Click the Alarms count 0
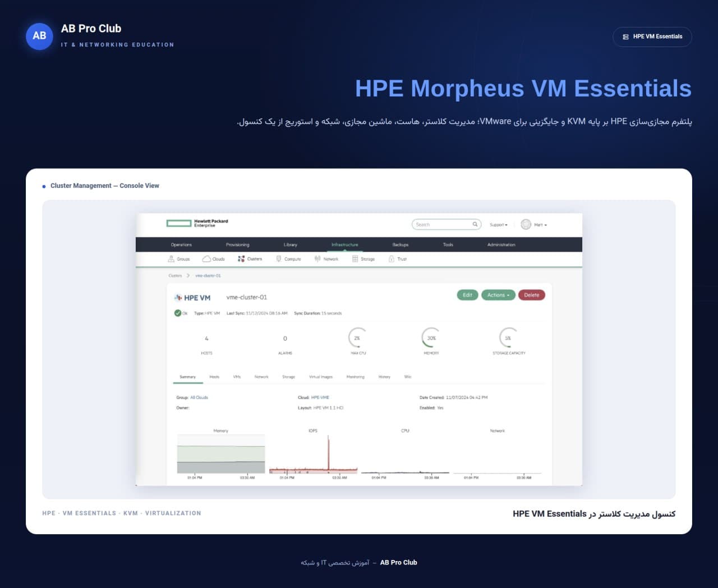This screenshot has width=718, height=588. coord(285,339)
